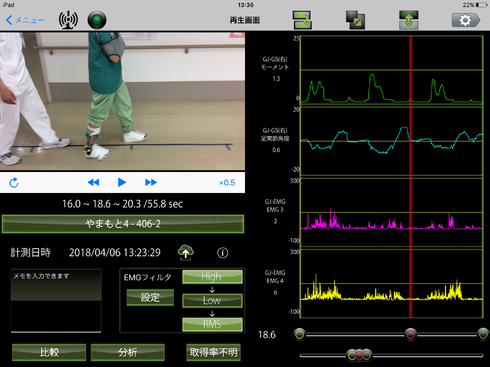Open EMG filter 設定 button

tap(150, 297)
